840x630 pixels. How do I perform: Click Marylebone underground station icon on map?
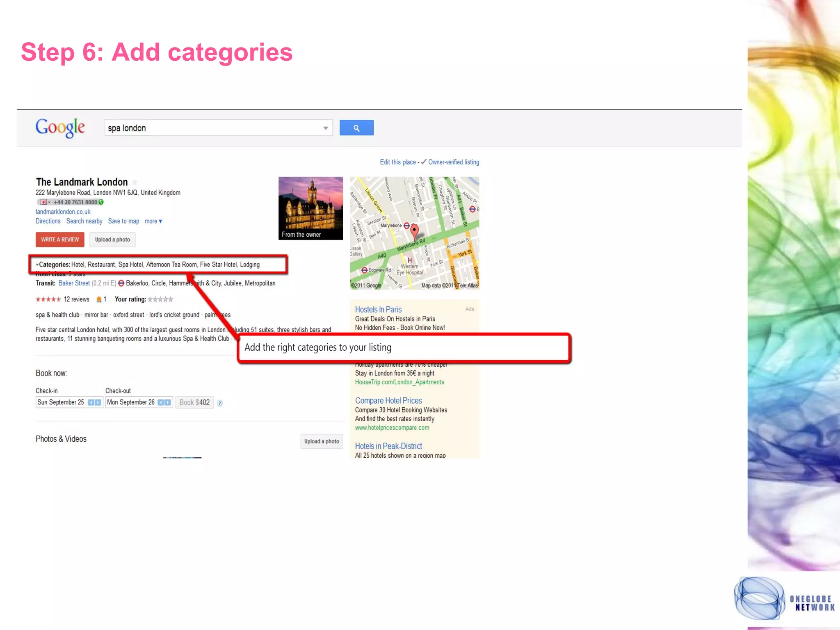click(406, 226)
